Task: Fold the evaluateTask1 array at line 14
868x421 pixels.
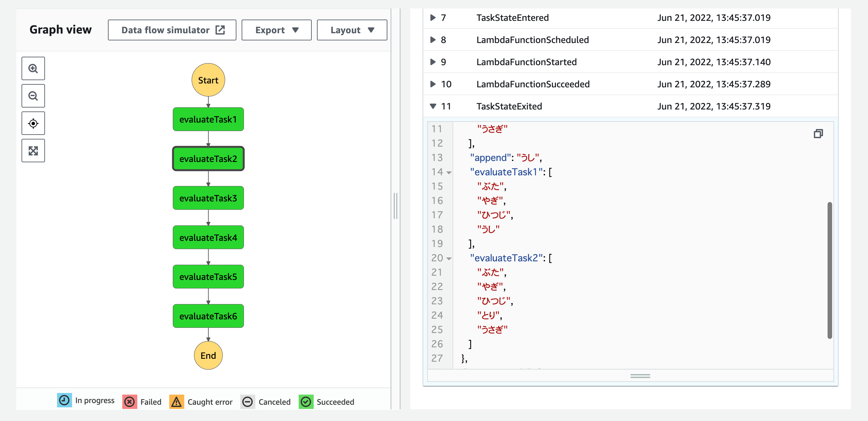Action: click(x=449, y=172)
